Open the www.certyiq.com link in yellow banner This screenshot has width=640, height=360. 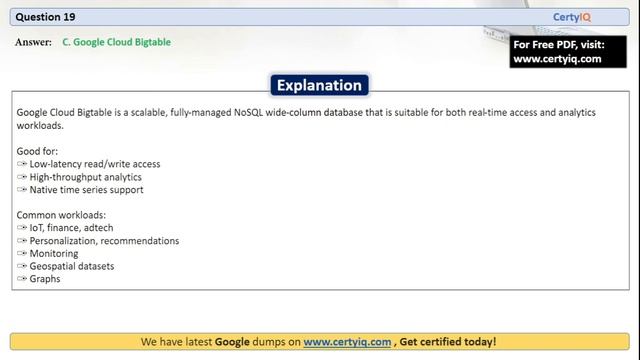coord(347,342)
